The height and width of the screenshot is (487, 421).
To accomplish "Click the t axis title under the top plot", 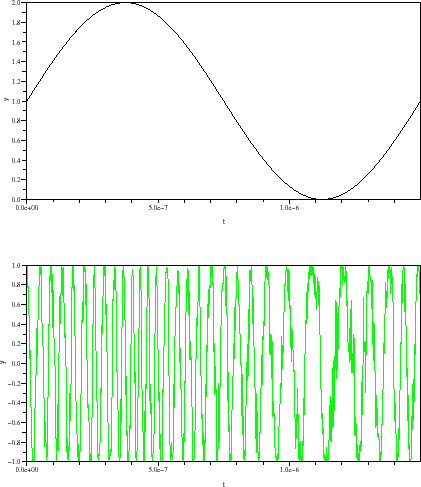I will pyautogui.click(x=224, y=221).
